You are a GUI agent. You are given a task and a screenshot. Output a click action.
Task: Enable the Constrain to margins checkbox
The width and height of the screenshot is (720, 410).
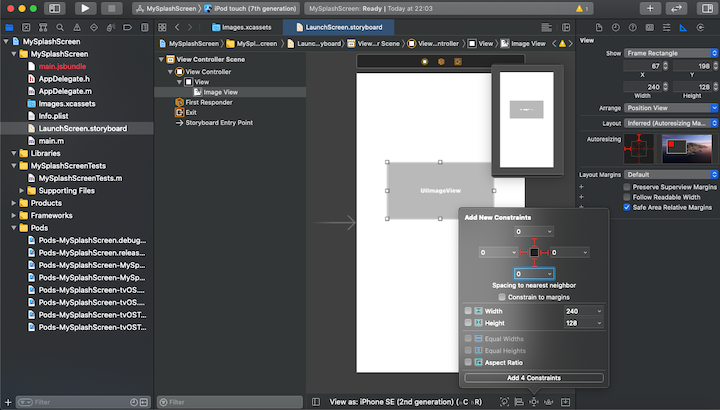tap(503, 296)
